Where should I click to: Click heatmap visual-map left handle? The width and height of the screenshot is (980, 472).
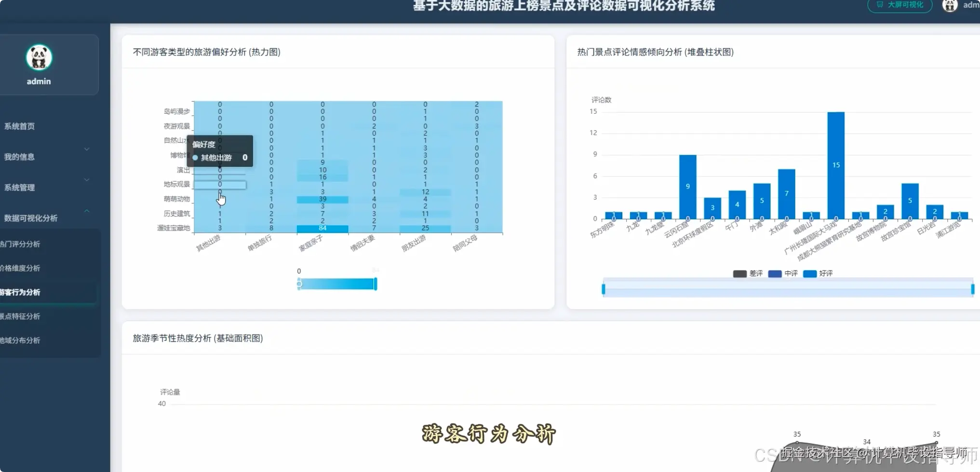click(x=299, y=284)
